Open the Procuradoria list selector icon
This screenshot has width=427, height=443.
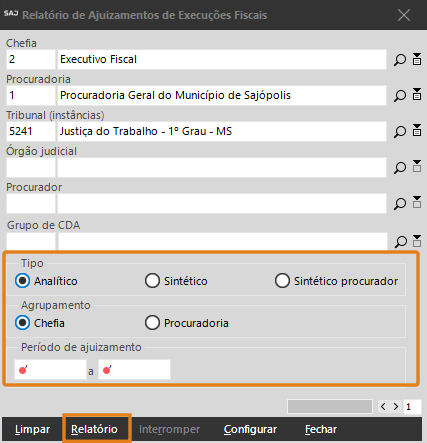pyautogui.click(x=417, y=94)
